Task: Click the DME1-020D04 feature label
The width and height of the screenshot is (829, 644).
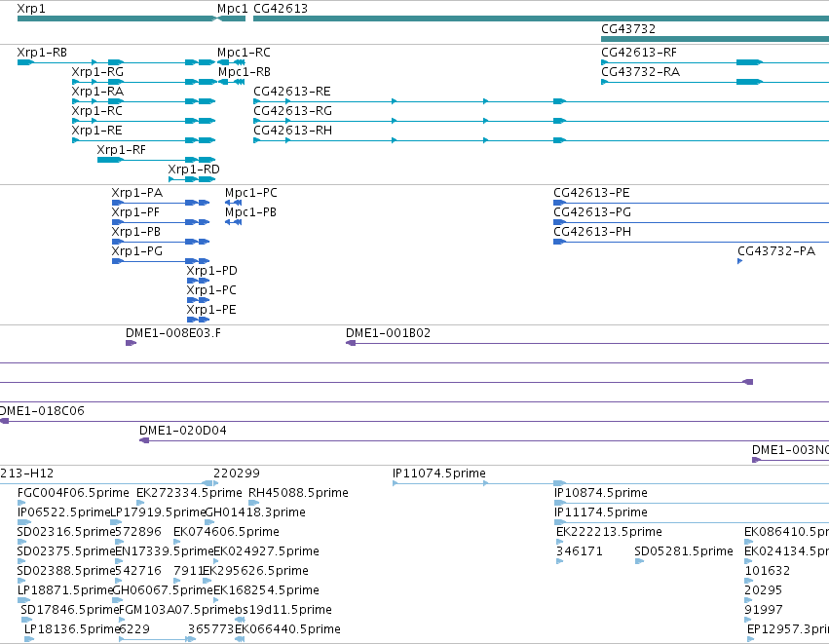Action: coord(183,431)
